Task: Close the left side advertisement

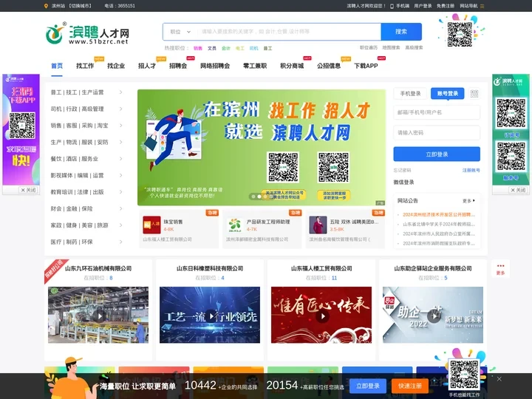Action: (x=29, y=190)
